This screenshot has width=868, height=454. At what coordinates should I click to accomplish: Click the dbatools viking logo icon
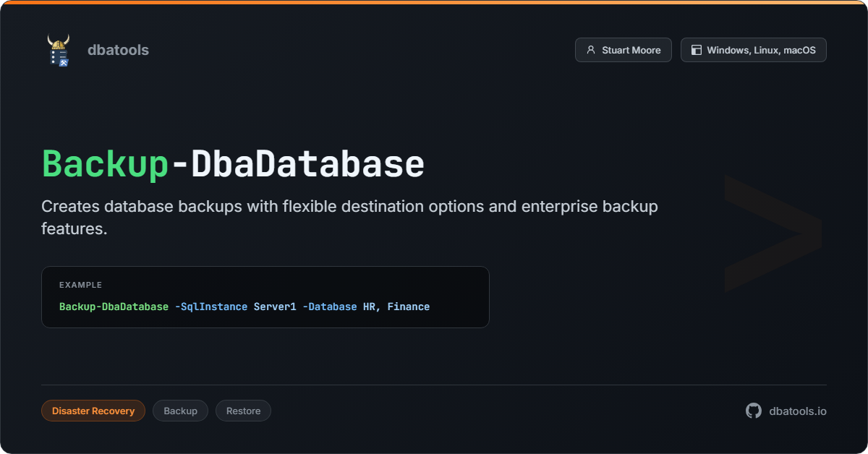point(59,50)
